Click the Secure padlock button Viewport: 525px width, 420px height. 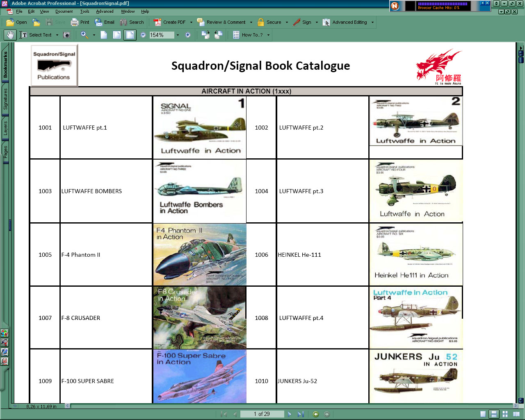[269, 22]
